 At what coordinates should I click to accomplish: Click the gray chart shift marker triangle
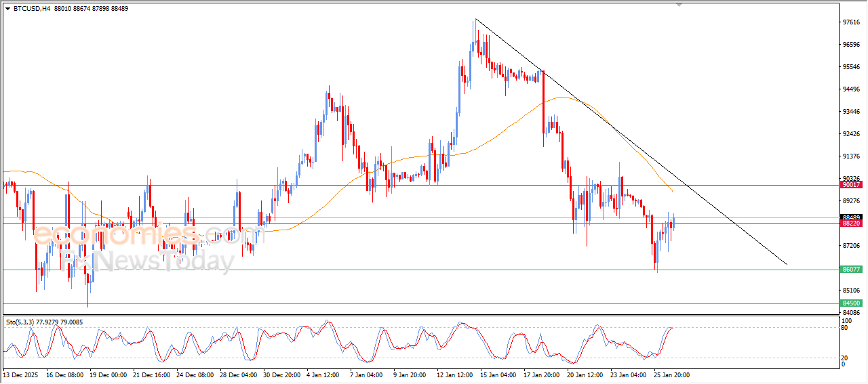click(x=679, y=5)
